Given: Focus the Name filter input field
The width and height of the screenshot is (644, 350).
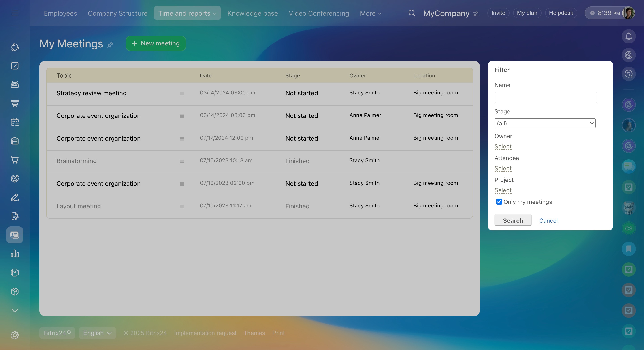Looking at the screenshot, I should (x=546, y=98).
